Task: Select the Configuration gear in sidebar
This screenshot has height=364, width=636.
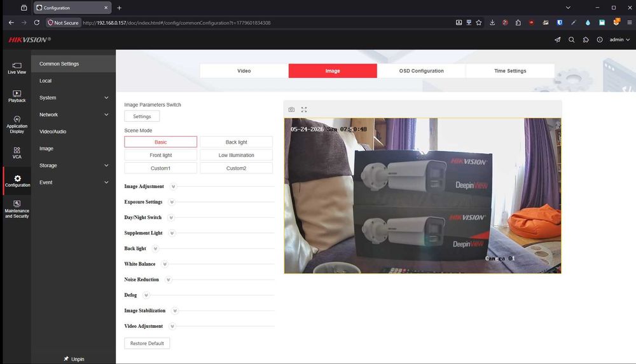Action: (x=17, y=181)
